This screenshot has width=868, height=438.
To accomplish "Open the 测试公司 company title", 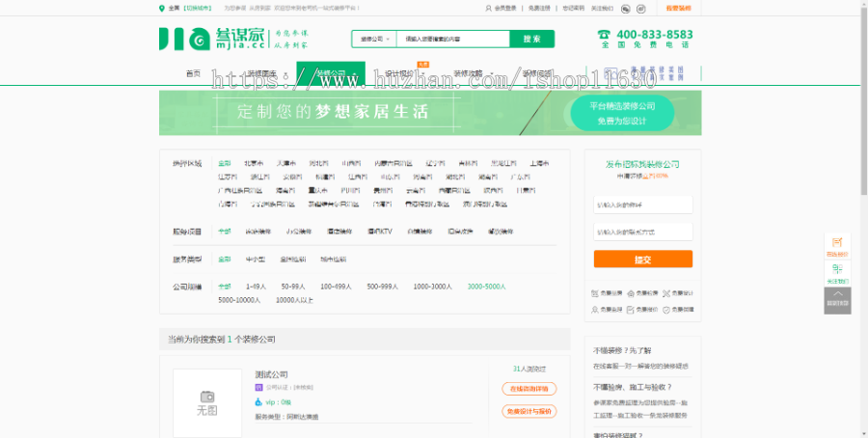I will pyautogui.click(x=271, y=374).
